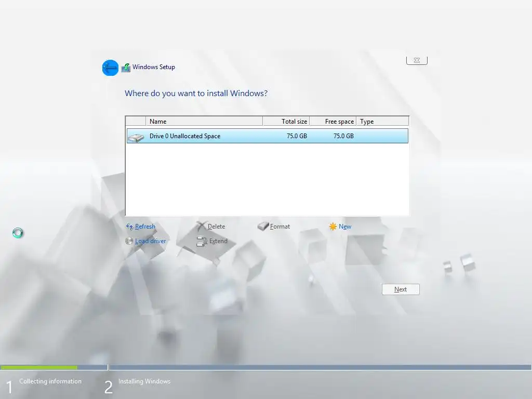The height and width of the screenshot is (399, 532).
Task: Sort by the Free space column header
Action: coord(333,121)
